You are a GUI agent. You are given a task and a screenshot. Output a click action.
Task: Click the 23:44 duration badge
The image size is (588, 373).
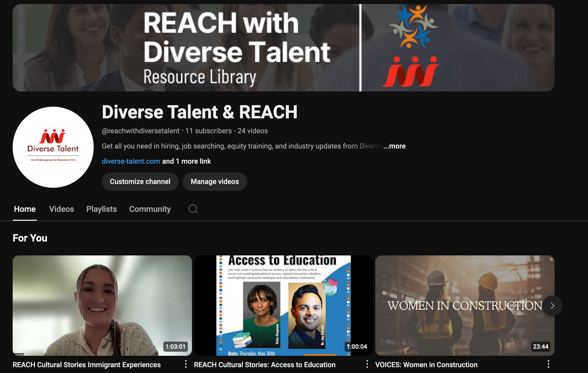coord(541,347)
